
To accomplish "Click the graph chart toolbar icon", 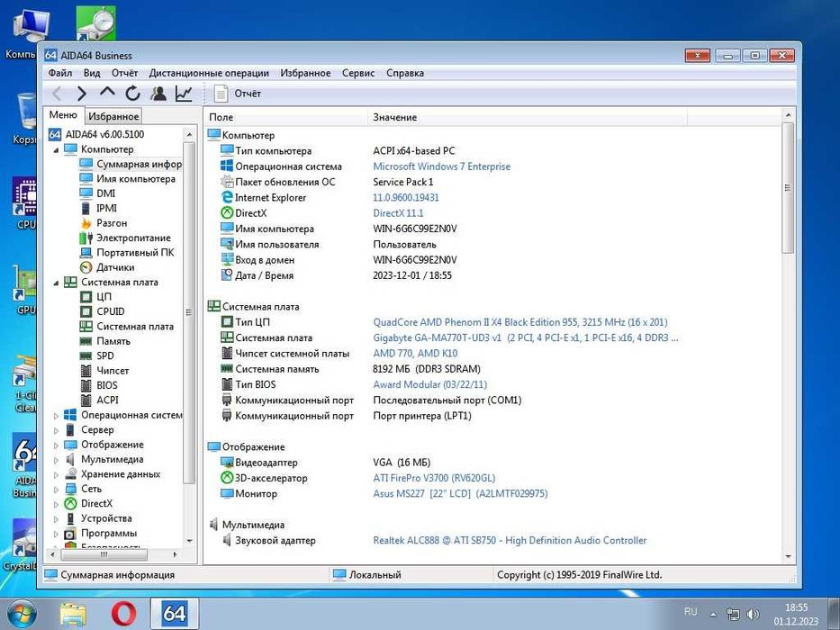I will tap(184, 94).
